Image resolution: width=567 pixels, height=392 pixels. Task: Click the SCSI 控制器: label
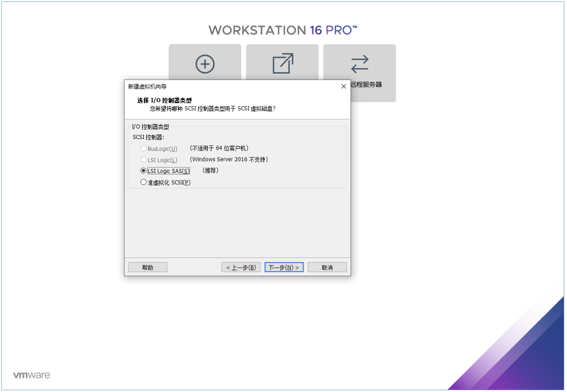click(148, 137)
